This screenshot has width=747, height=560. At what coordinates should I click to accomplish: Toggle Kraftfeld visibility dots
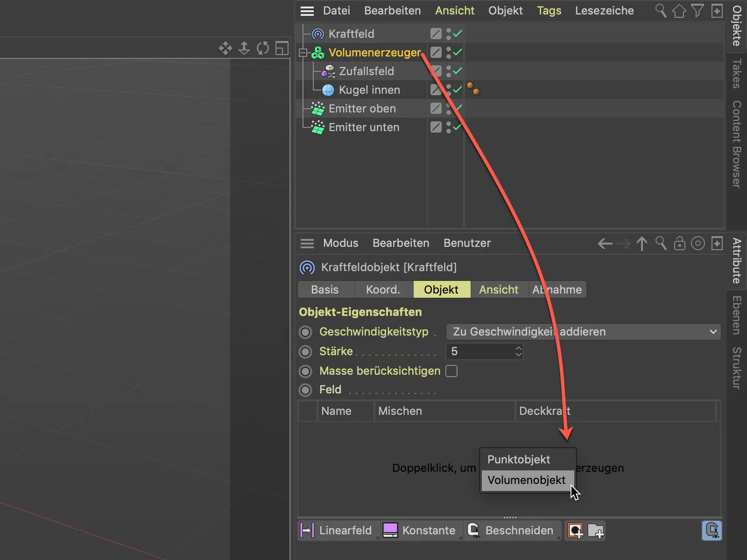(449, 34)
